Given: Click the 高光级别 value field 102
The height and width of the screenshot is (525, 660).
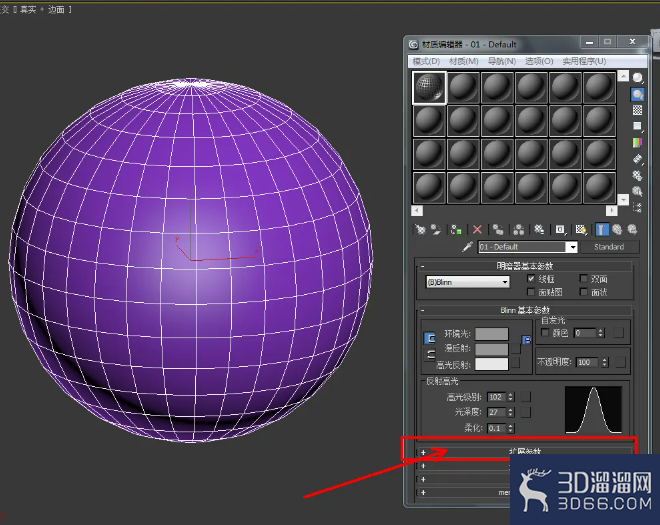Looking at the screenshot, I should [x=497, y=397].
